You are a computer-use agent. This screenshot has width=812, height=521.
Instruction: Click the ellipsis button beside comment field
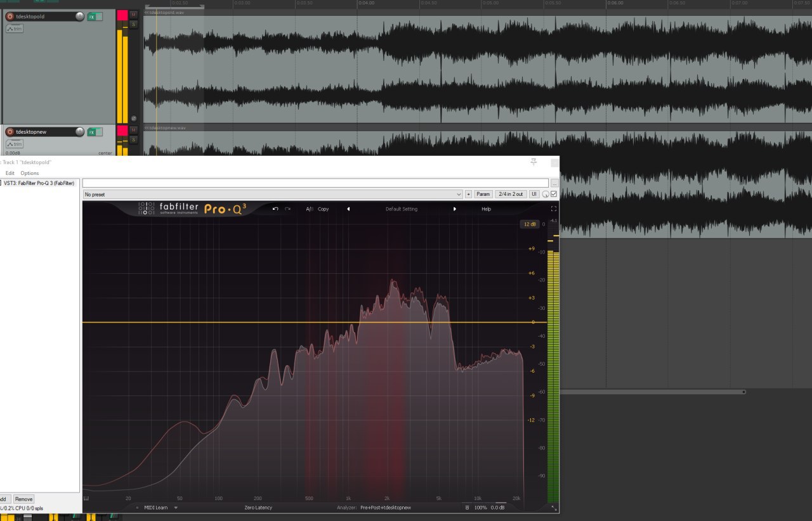point(554,183)
